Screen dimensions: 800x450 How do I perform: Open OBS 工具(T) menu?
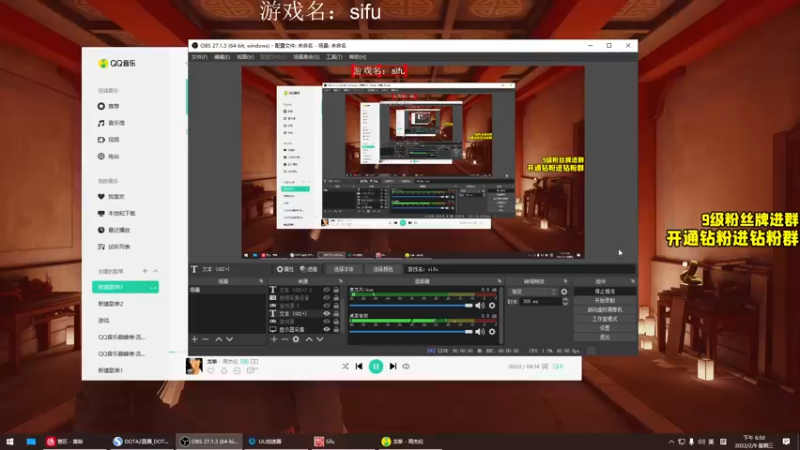(x=334, y=57)
